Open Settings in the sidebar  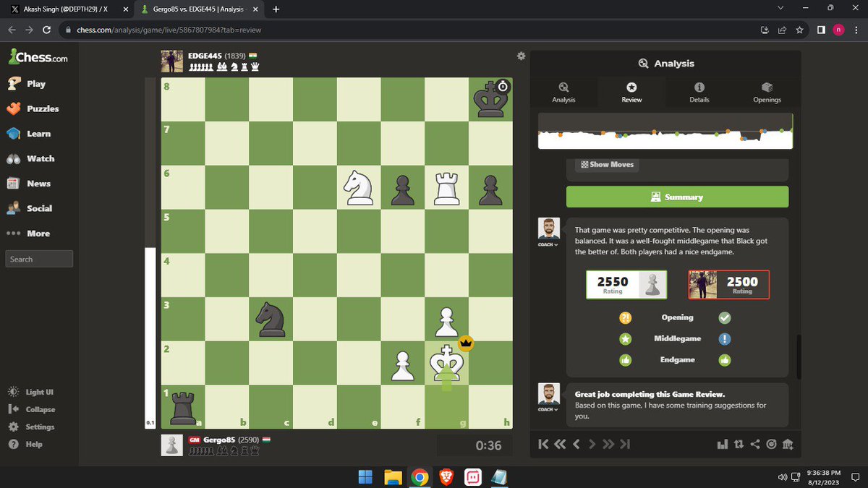pyautogui.click(x=31, y=427)
